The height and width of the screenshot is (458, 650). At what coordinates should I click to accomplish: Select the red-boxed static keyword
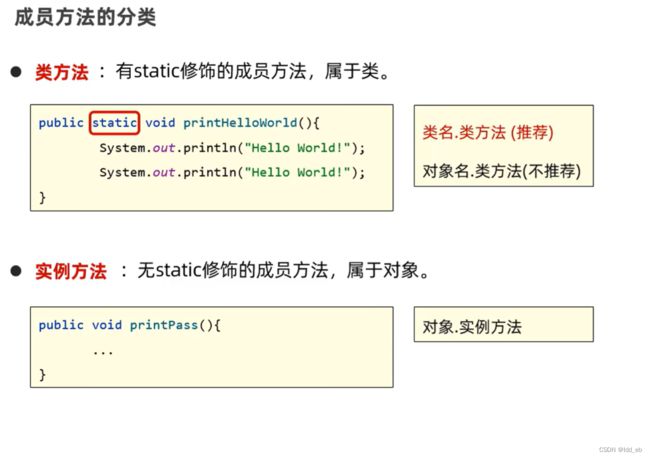click(x=114, y=123)
